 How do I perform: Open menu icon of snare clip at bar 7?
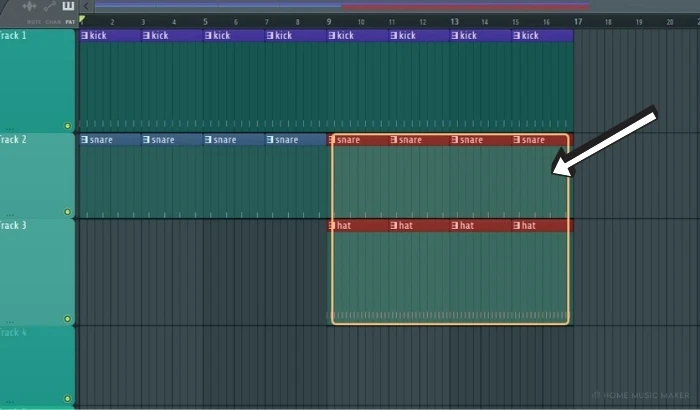click(270, 140)
